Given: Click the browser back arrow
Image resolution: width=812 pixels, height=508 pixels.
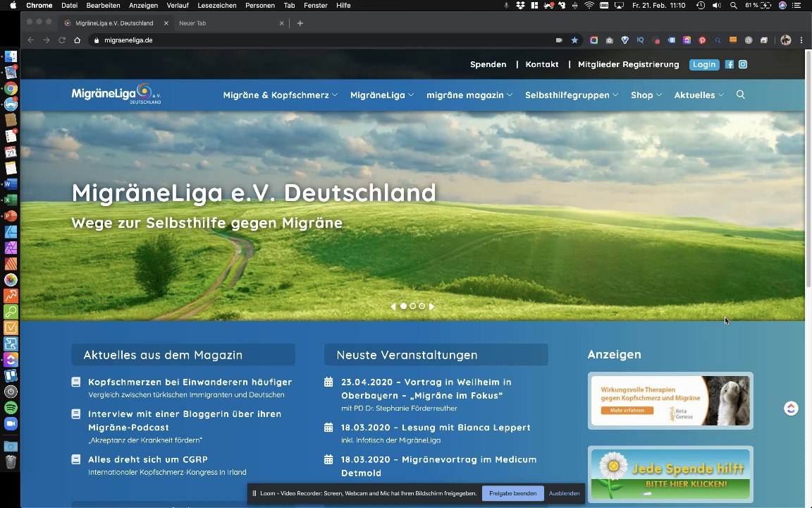Looking at the screenshot, I should click(x=30, y=40).
